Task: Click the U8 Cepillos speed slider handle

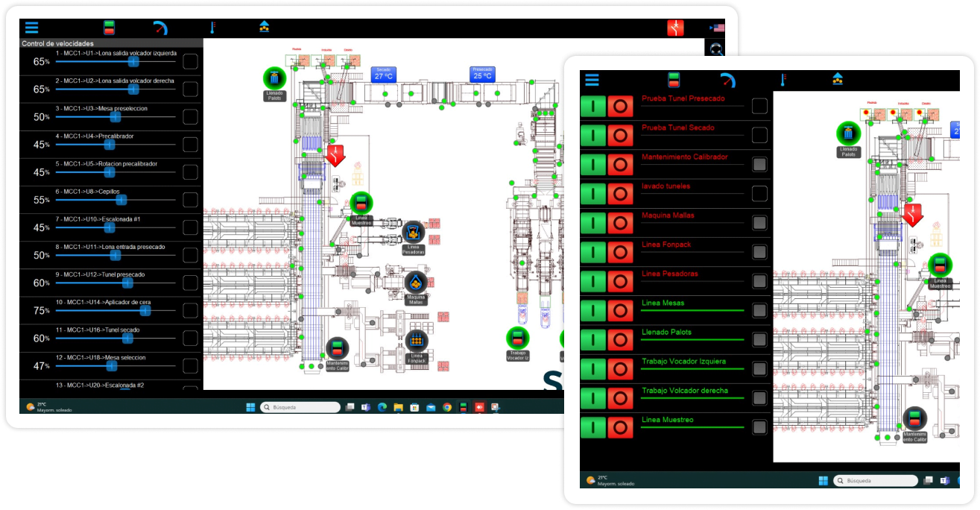Action: click(121, 200)
